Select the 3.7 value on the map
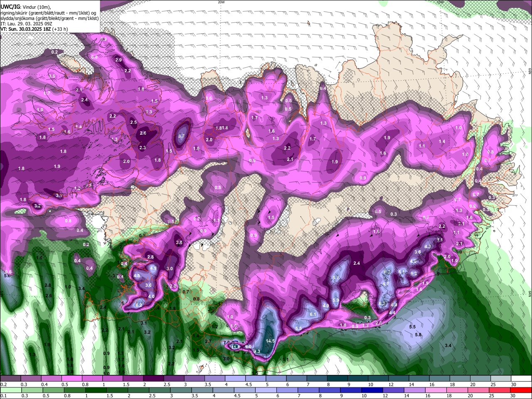The height and width of the screenshot is (399, 532). coord(181,136)
